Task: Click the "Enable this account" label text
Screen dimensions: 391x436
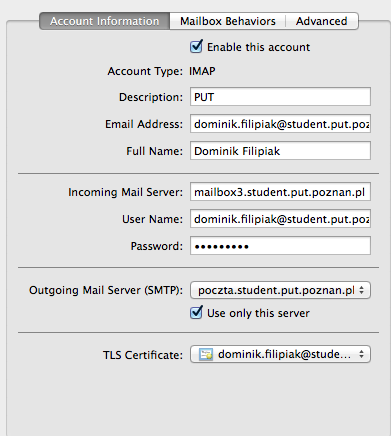Action: pos(259,47)
